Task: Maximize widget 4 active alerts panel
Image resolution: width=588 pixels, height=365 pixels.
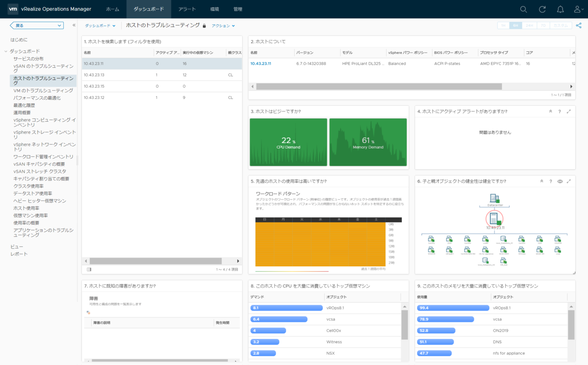Action: pyautogui.click(x=568, y=111)
